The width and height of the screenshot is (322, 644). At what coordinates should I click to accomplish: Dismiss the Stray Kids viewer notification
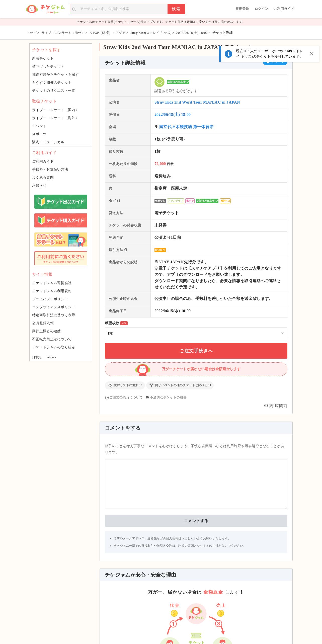click(311, 54)
